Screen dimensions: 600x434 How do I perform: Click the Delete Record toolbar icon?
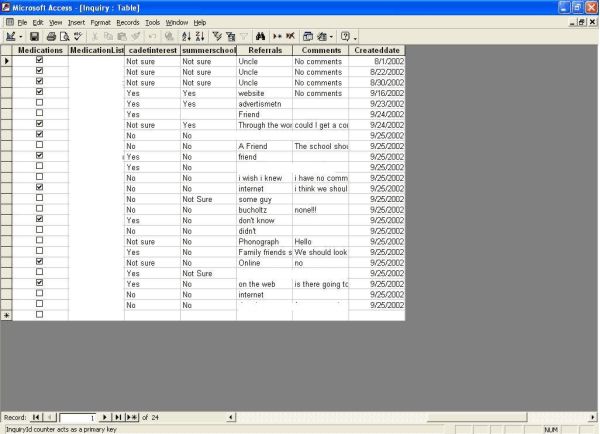[x=290, y=36]
